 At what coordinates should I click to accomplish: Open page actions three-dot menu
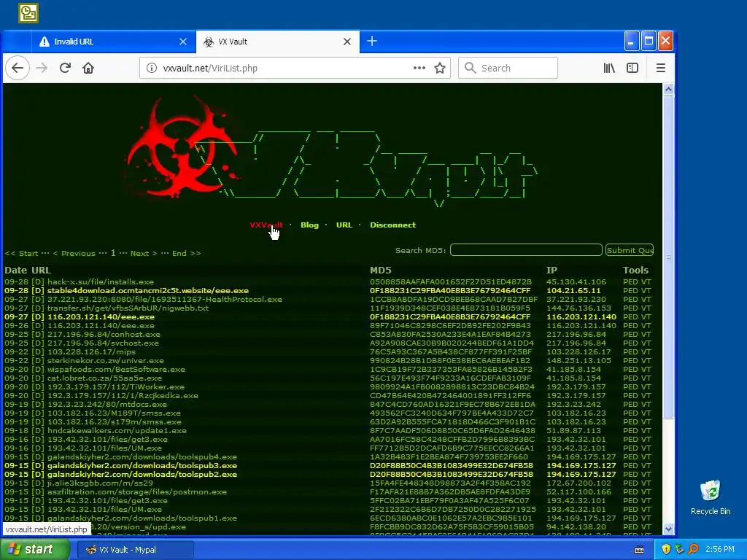click(x=419, y=68)
